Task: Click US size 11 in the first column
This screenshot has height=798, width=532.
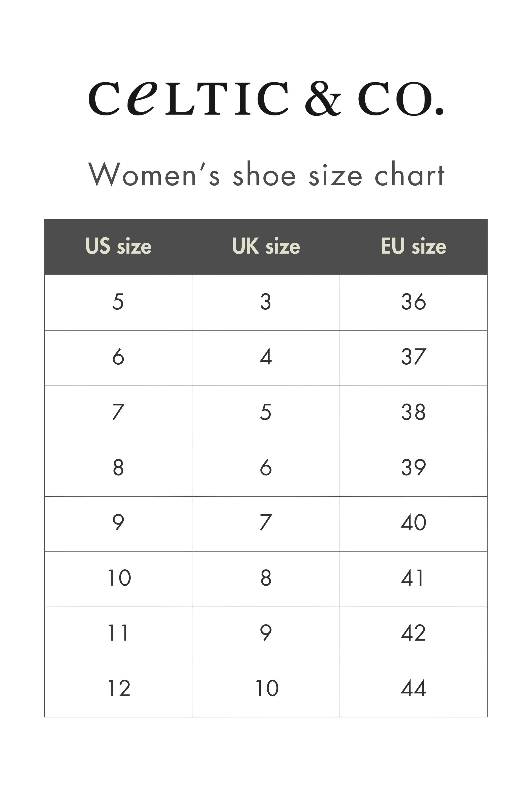Action: click(x=118, y=633)
